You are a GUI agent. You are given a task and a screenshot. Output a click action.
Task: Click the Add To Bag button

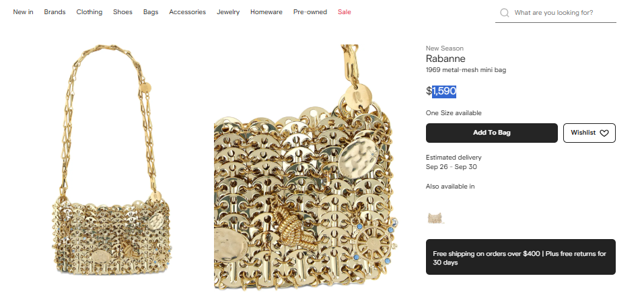point(492,133)
